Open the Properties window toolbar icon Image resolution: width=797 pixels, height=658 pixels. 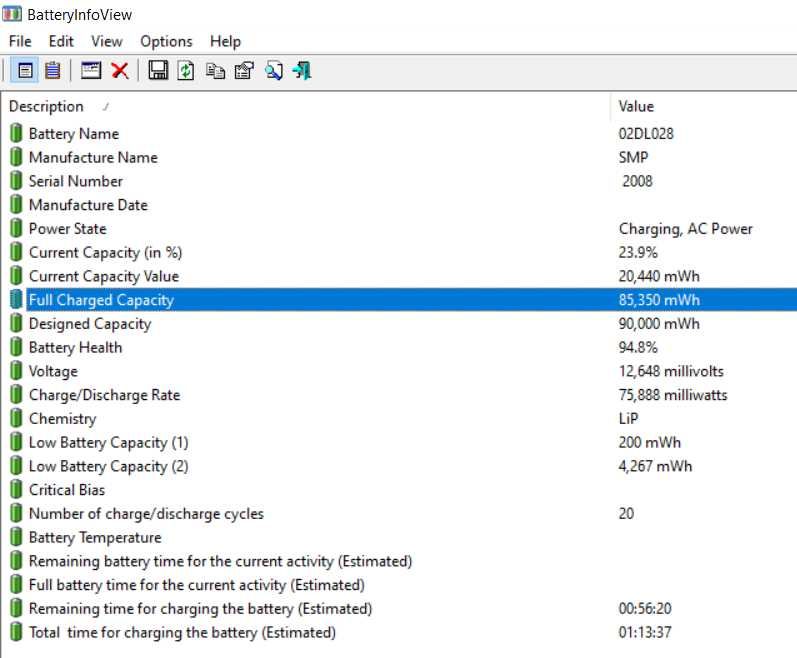tap(91, 70)
